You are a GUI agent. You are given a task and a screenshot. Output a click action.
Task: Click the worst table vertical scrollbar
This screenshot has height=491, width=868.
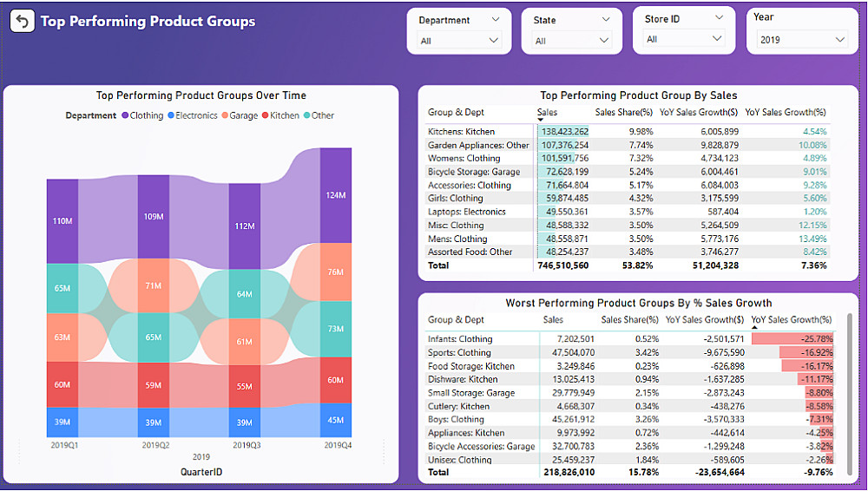850,394
